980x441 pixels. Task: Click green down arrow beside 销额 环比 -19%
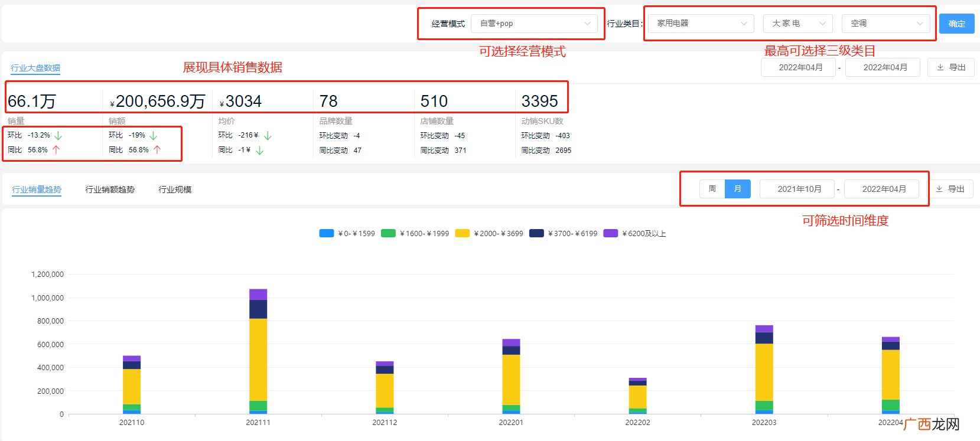click(154, 136)
